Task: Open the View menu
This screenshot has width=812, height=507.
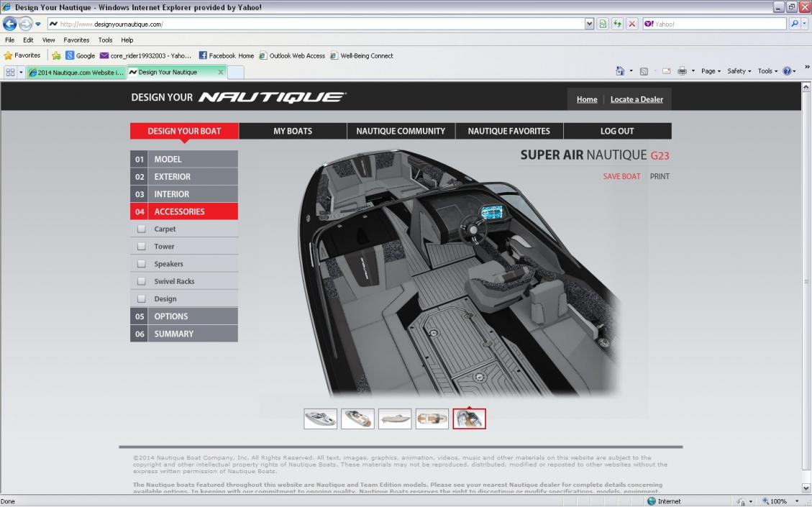Action: click(x=49, y=40)
